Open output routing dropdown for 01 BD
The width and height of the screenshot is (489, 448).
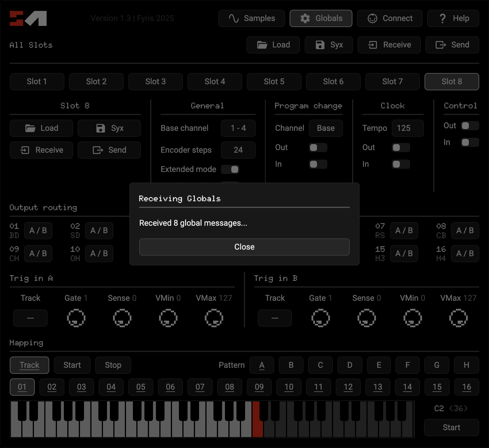coord(38,231)
